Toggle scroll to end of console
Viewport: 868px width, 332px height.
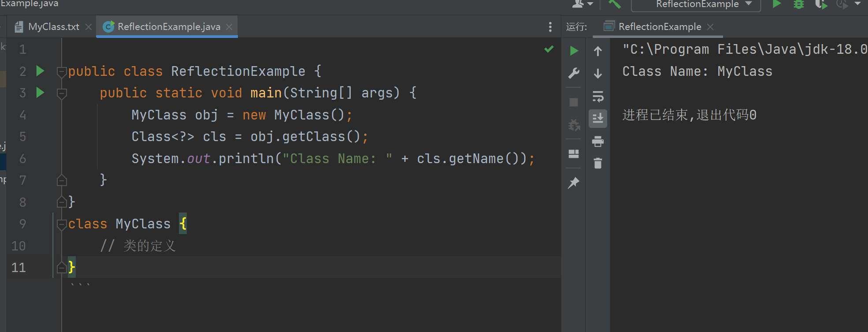(598, 119)
